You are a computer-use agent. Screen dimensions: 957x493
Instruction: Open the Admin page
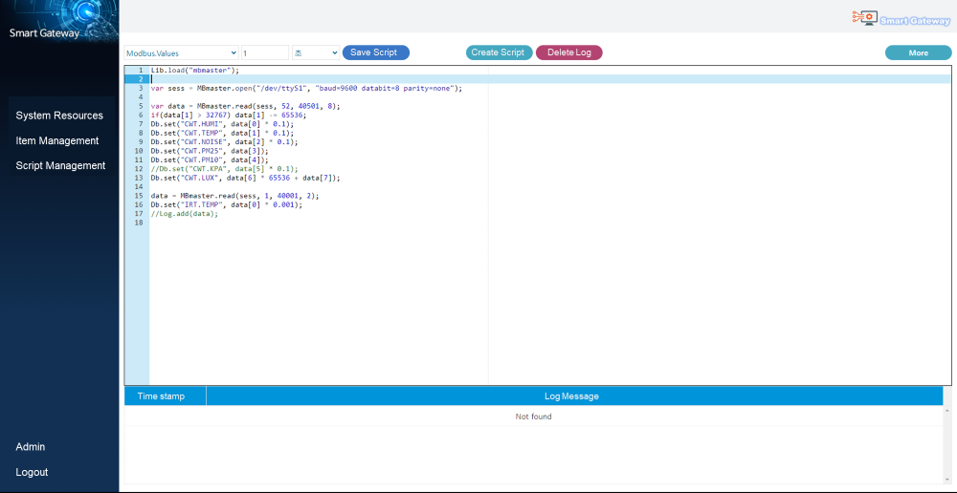tap(30, 447)
